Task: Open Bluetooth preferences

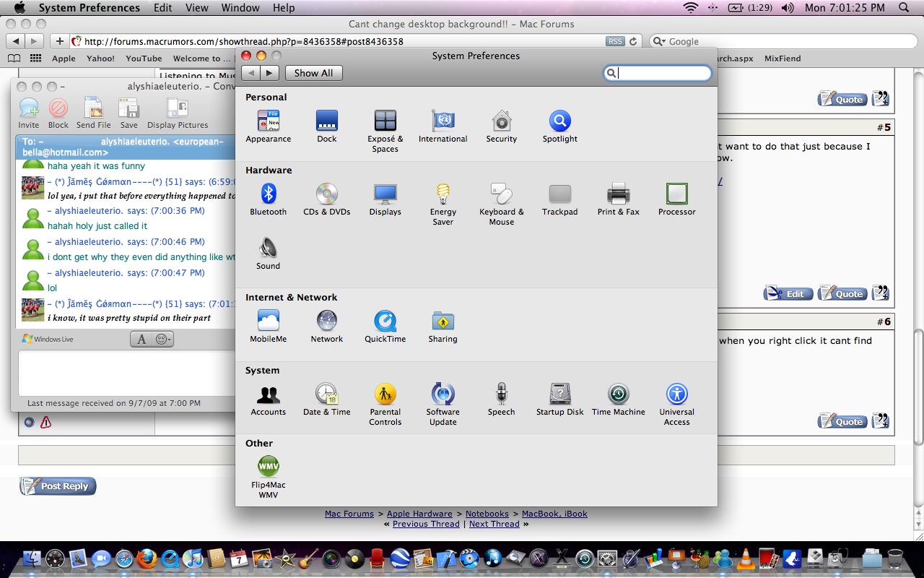Action: (x=268, y=200)
